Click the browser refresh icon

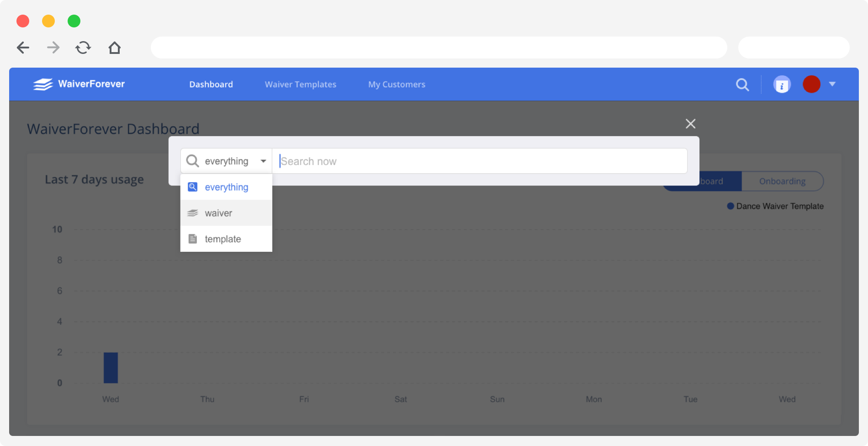tap(83, 48)
